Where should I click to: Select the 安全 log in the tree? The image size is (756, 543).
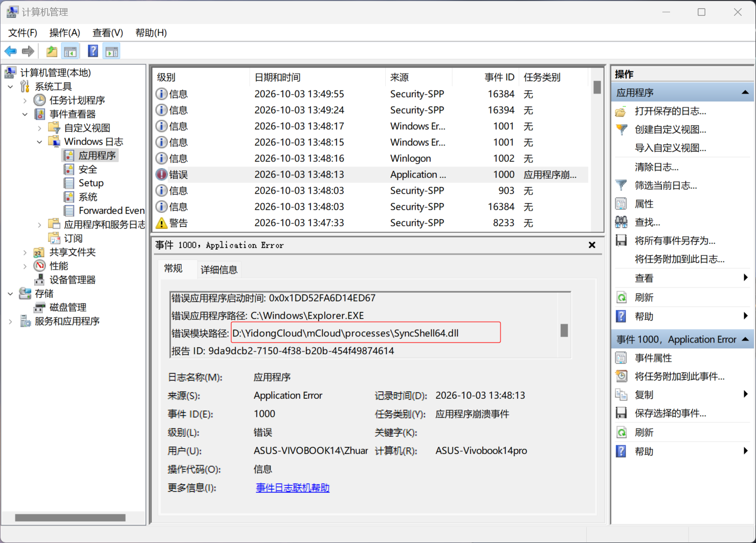87,169
